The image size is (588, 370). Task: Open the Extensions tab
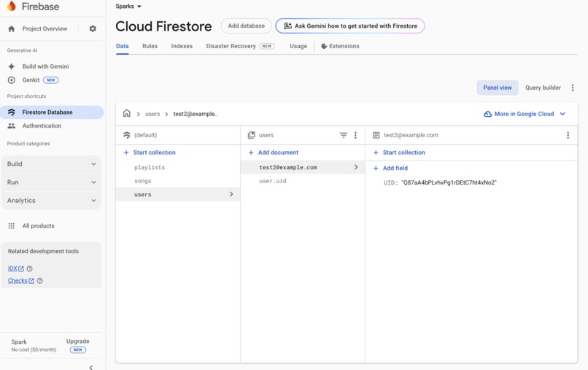point(340,46)
